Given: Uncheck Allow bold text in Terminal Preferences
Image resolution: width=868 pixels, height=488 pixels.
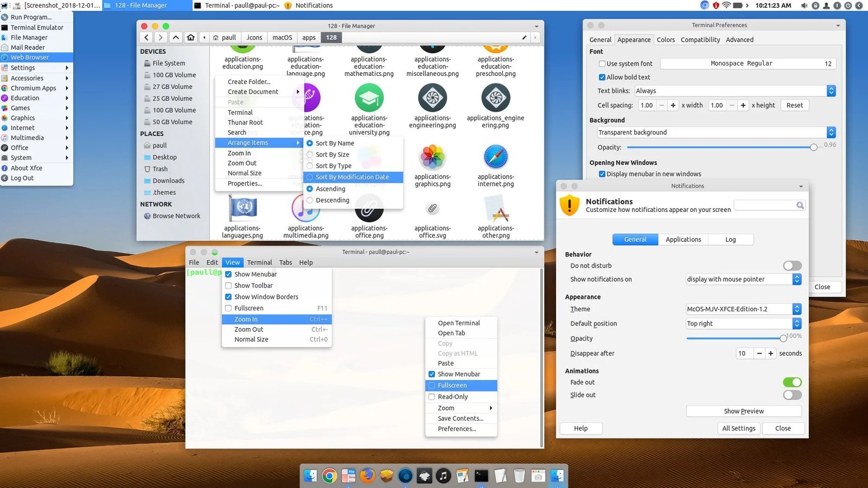Looking at the screenshot, I should [602, 77].
